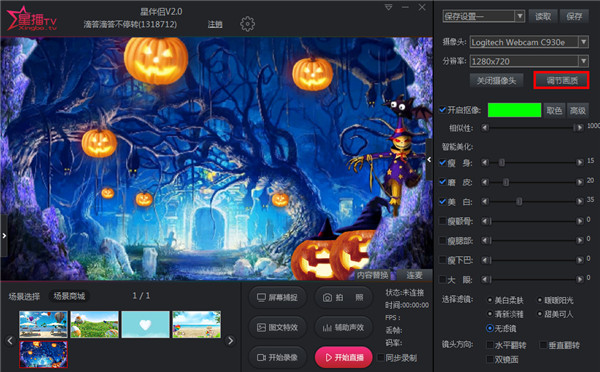
Task: Enable 同步录制 checkbox
Action: click(381, 357)
